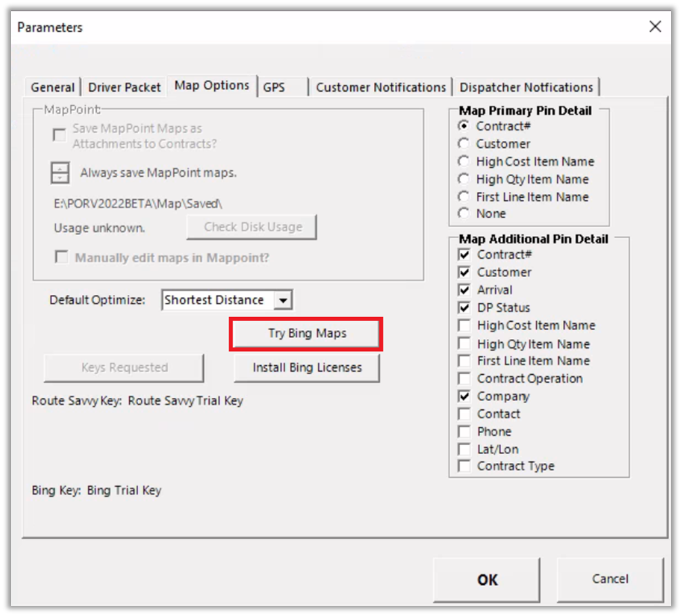Viewport: 682px width, 616px height.
Task: Open the Driver Packet tab
Action: (x=125, y=87)
